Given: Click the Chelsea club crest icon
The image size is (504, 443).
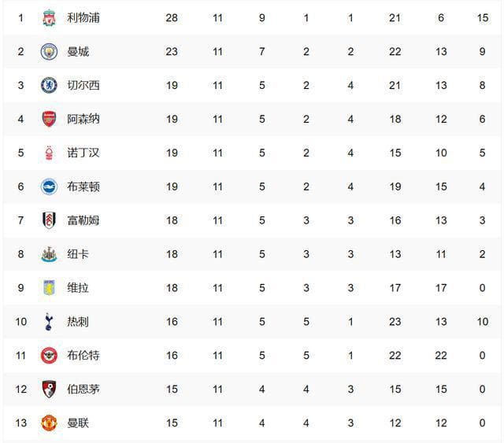Looking at the screenshot, I should click(49, 86).
